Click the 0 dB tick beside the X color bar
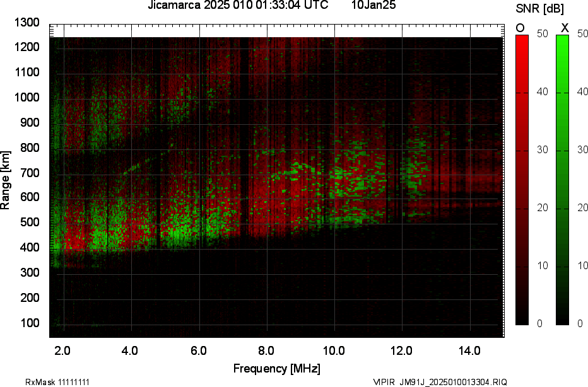The width and height of the screenshot is (588, 387). [x=580, y=323]
